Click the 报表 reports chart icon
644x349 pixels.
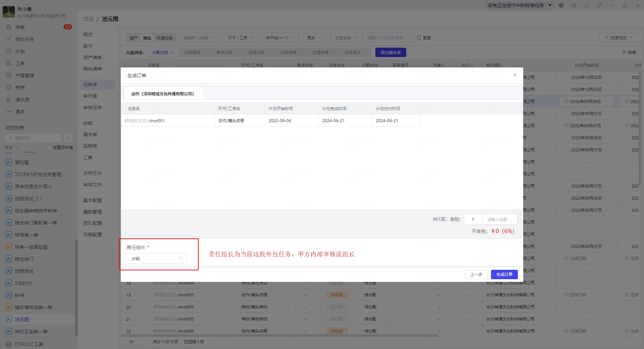tap(9, 87)
